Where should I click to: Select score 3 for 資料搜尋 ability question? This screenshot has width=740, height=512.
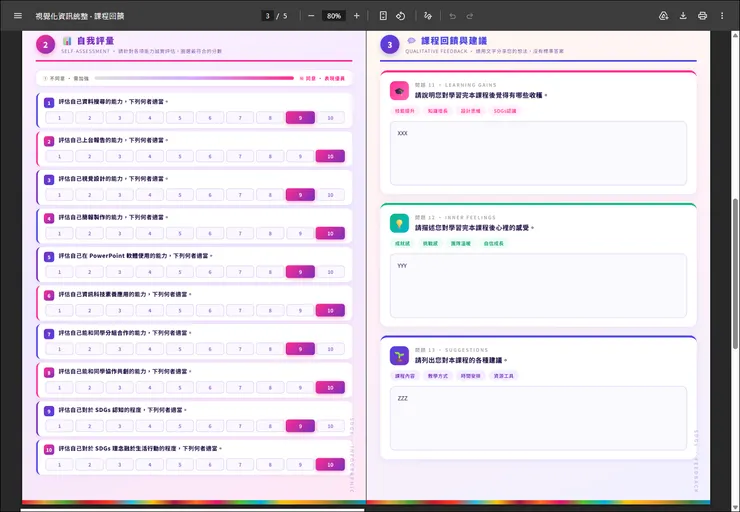click(119, 118)
